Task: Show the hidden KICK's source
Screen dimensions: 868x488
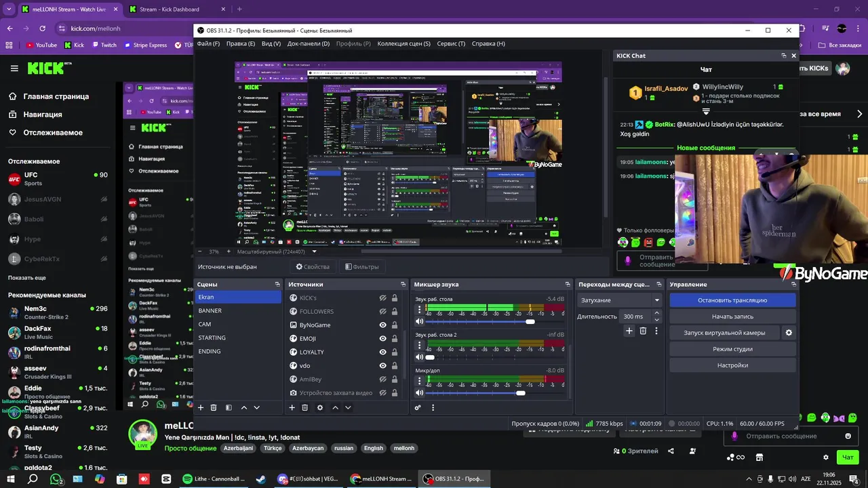Action: [x=382, y=298]
